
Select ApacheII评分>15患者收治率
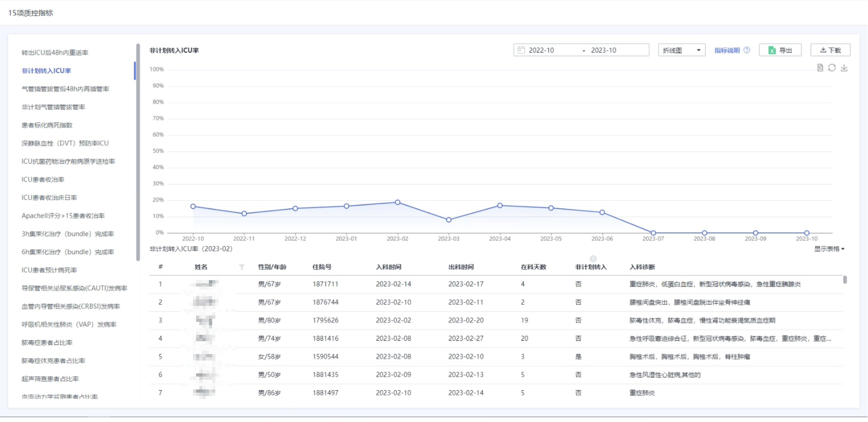pyautogui.click(x=63, y=216)
